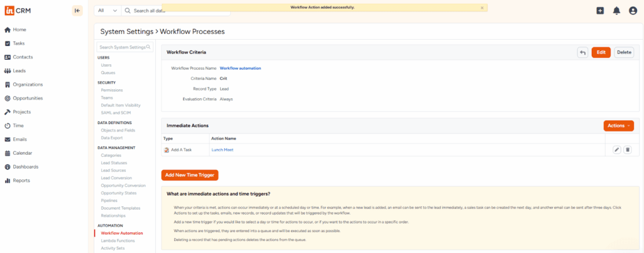Open the Lunch Meet action link
Image resolution: width=644 pixels, height=253 pixels.
coord(222,150)
